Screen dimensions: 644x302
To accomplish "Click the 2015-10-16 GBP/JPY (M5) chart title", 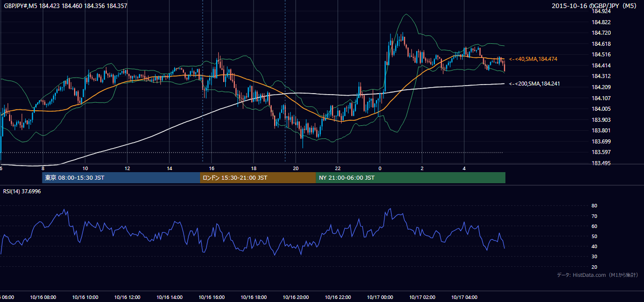I will click(595, 6).
